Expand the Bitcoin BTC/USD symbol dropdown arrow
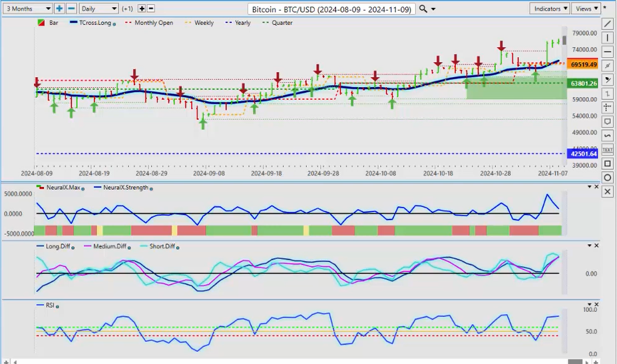Screen dimensions: 617x364 [x=434, y=9]
